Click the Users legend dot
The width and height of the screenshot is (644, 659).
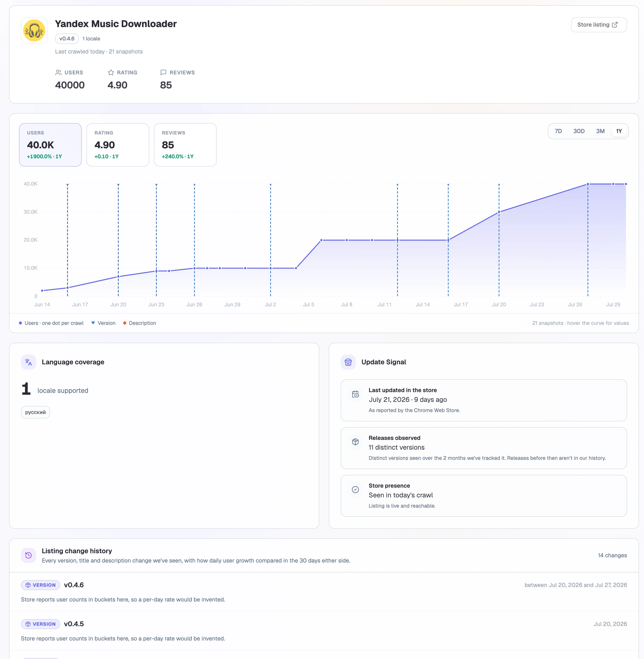tap(21, 323)
